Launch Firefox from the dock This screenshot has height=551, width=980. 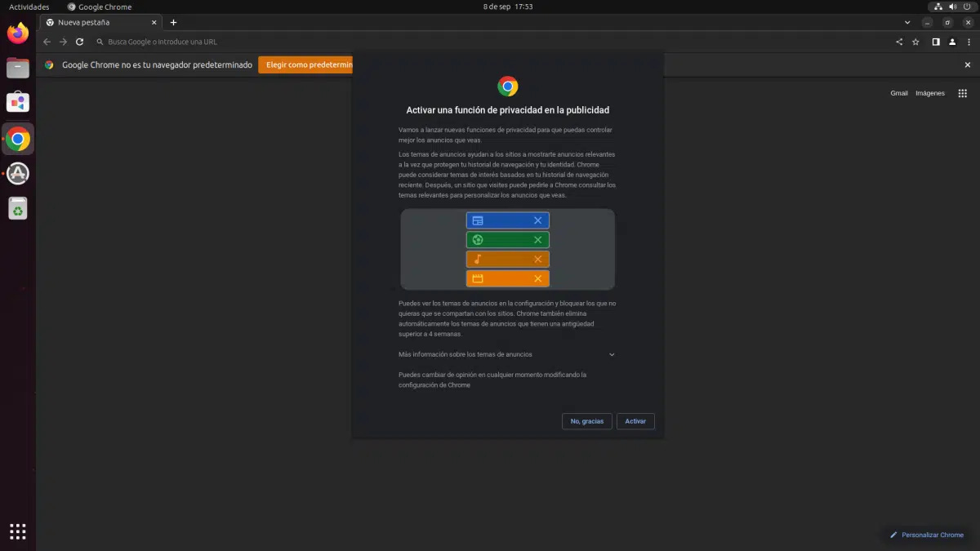pos(18,33)
